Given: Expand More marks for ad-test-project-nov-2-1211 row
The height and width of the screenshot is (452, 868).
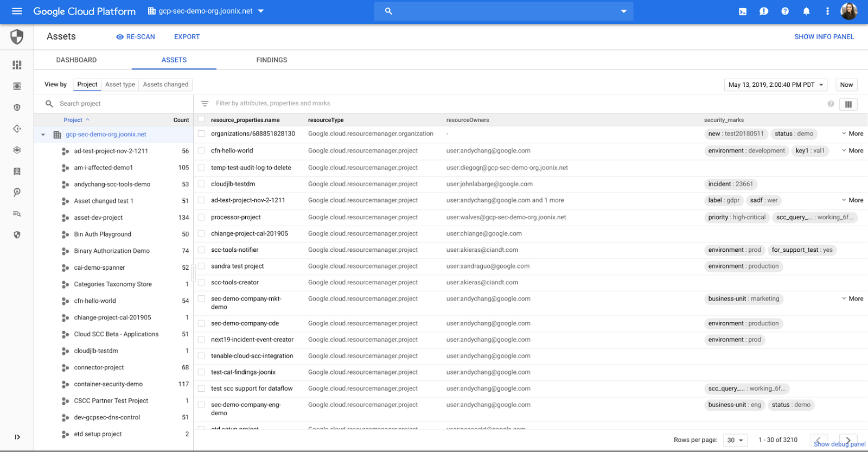Looking at the screenshot, I should (x=852, y=200).
